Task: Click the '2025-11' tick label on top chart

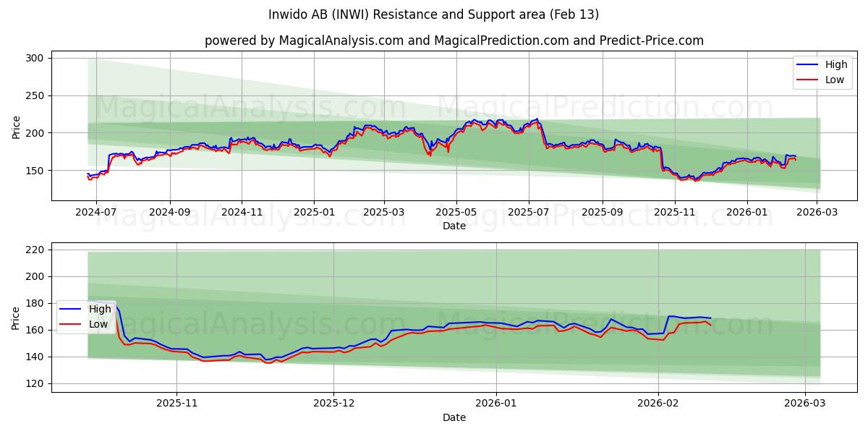Action: pos(675,212)
